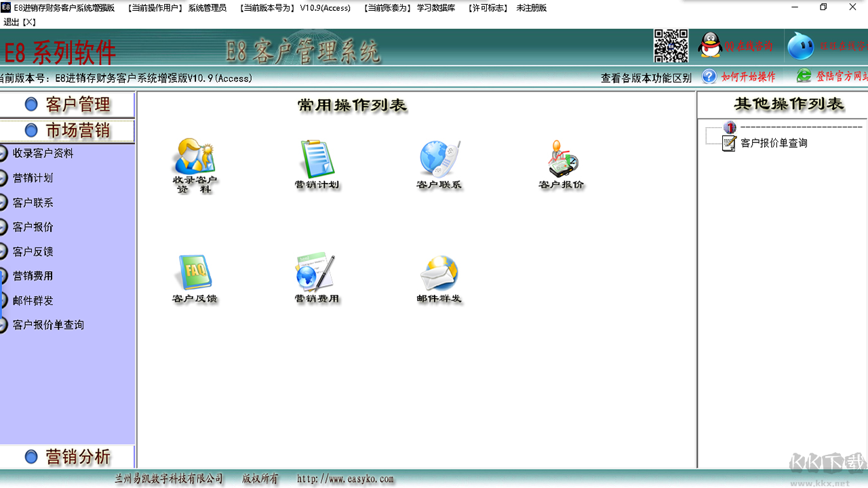The image size is (868, 488).
Task: Click the QR code image in header
Action: 671,46
